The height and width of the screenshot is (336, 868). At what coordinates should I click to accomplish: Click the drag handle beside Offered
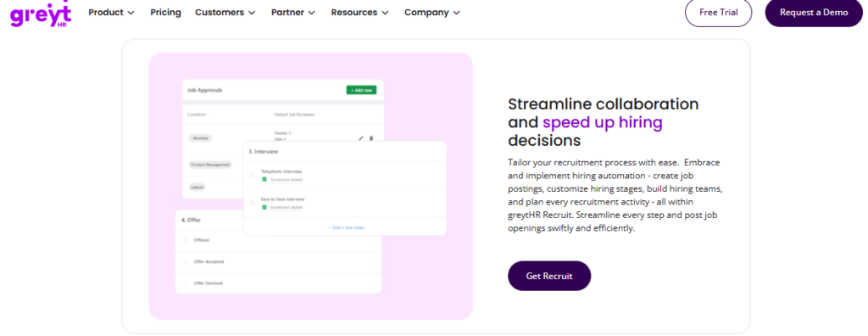point(186,240)
